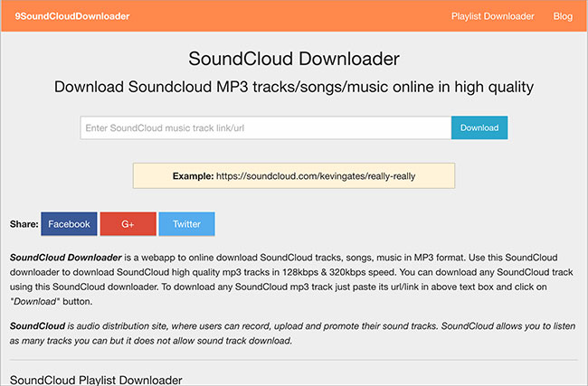Click the 'Share:' label
Image resolution: width=588 pixels, height=386 pixels.
24,224
